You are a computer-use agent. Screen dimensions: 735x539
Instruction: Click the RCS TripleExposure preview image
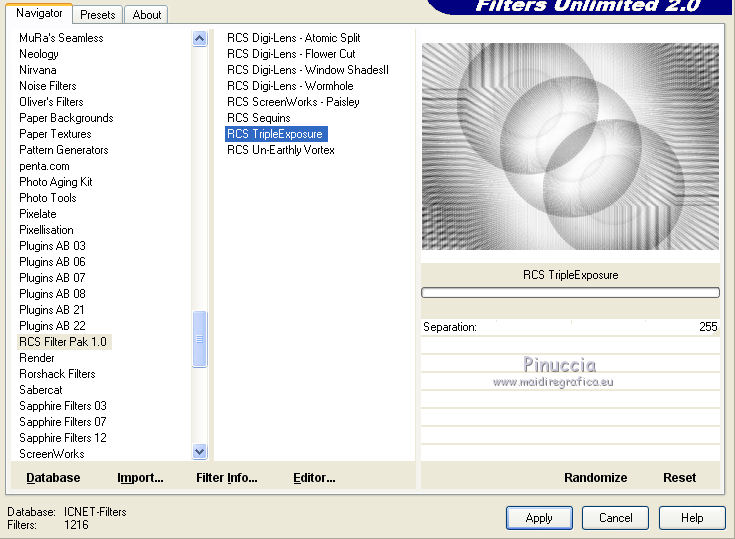tap(570, 146)
